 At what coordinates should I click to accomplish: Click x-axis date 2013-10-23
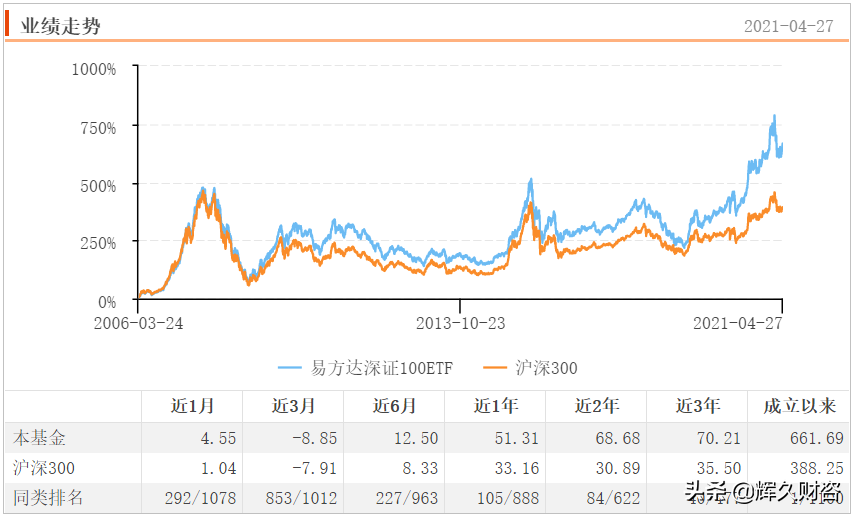pos(461,323)
